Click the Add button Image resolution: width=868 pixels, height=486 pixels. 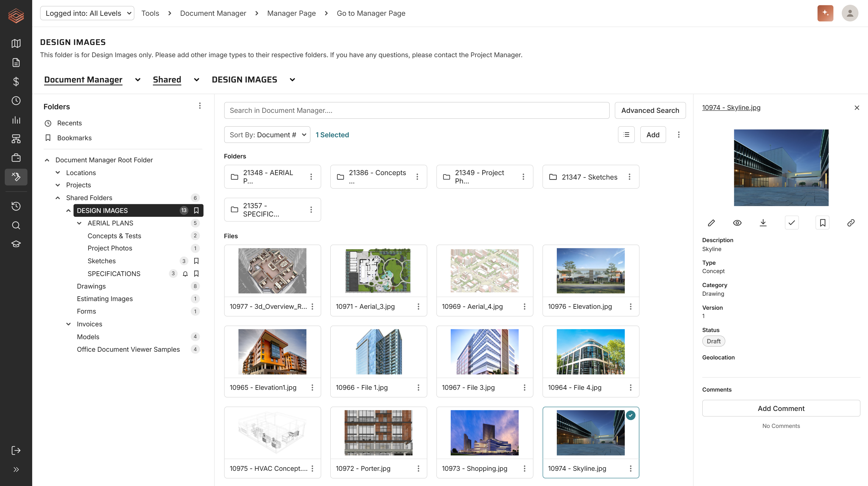[653, 135]
